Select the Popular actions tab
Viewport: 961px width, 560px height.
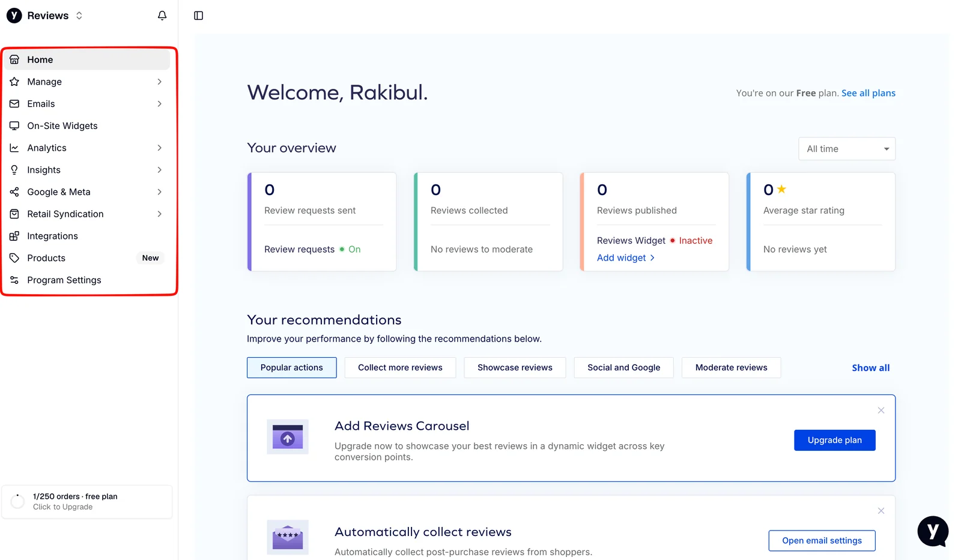click(x=292, y=367)
